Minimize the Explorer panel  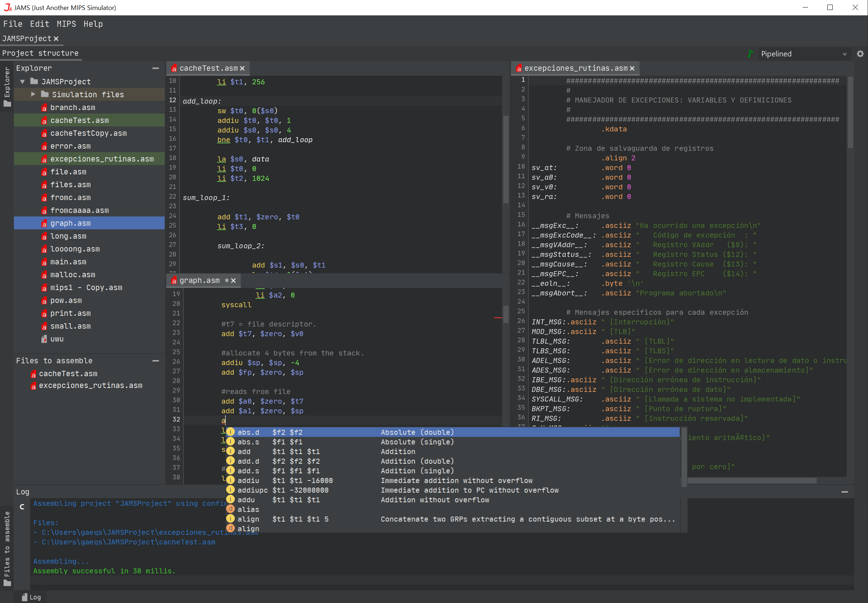pos(155,68)
